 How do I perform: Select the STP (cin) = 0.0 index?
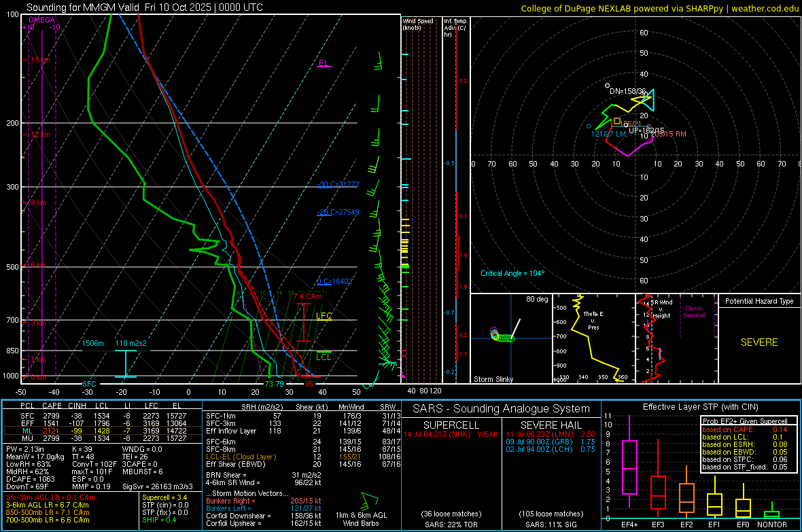point(165,505)
